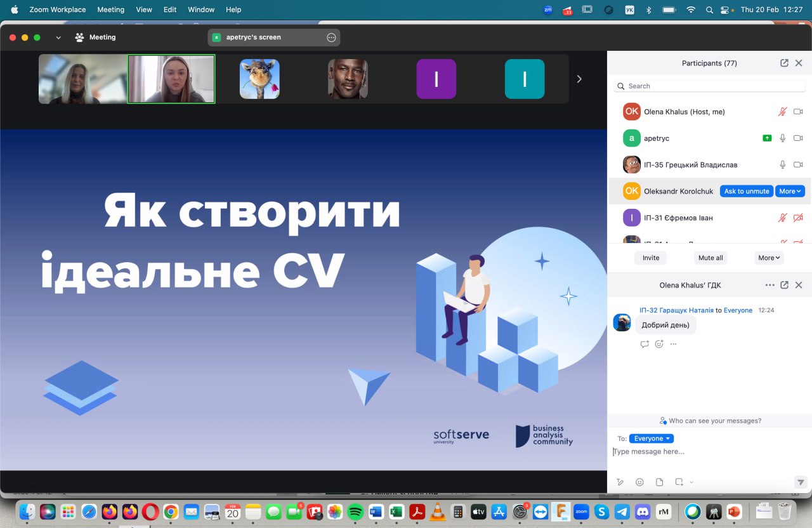Click Ask to unmute for Oleksandr Korolchuk
Viewport: 812px width, 528px height.
click(746, 191)
